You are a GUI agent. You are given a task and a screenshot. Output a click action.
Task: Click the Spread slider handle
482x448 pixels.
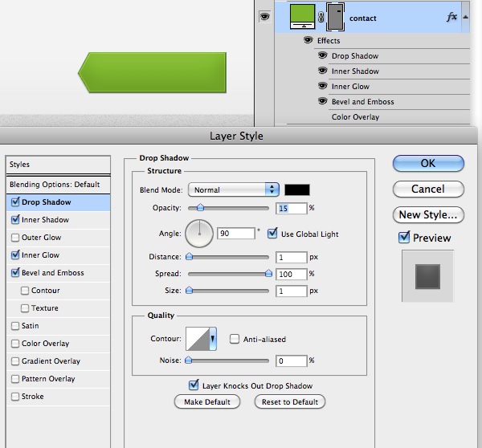[268, 273]
